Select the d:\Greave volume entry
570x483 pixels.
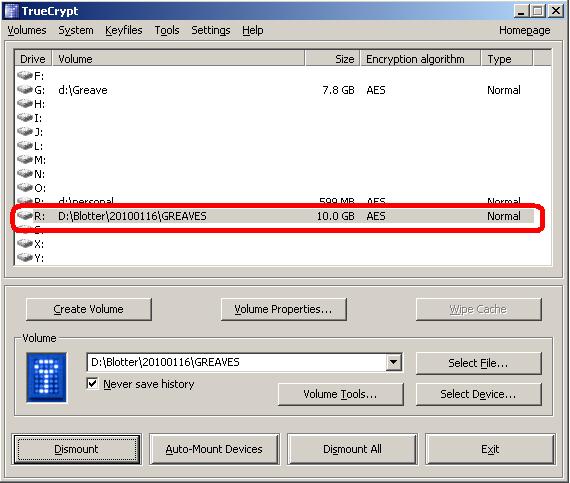83,90
